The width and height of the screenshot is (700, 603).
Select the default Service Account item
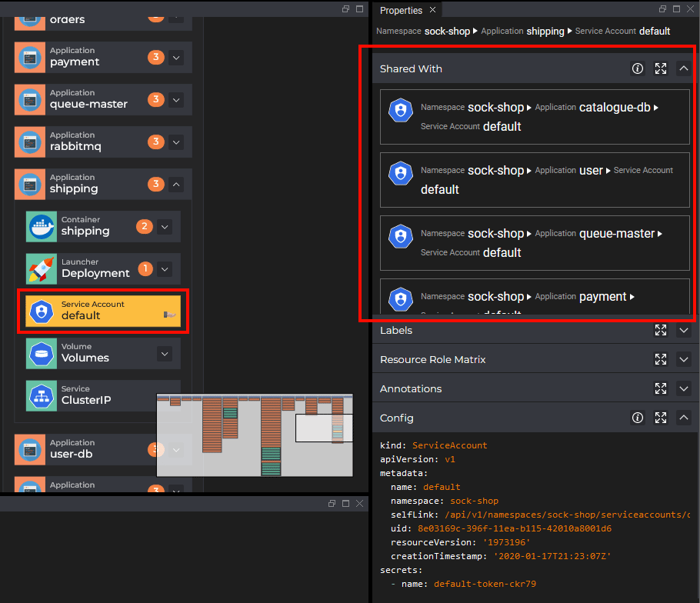(x=103, y=311)
